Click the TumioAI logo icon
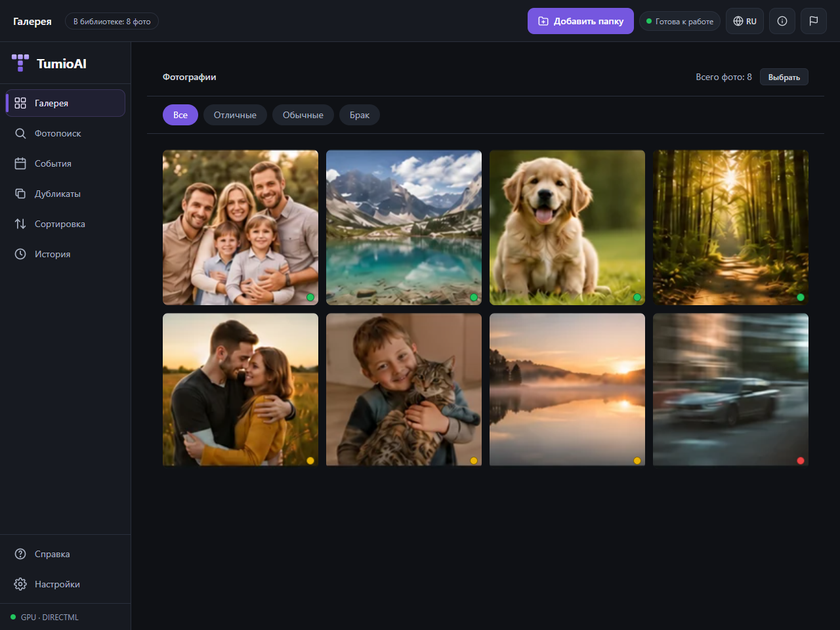Screen dimensions: 840x630 coord(20,63)
